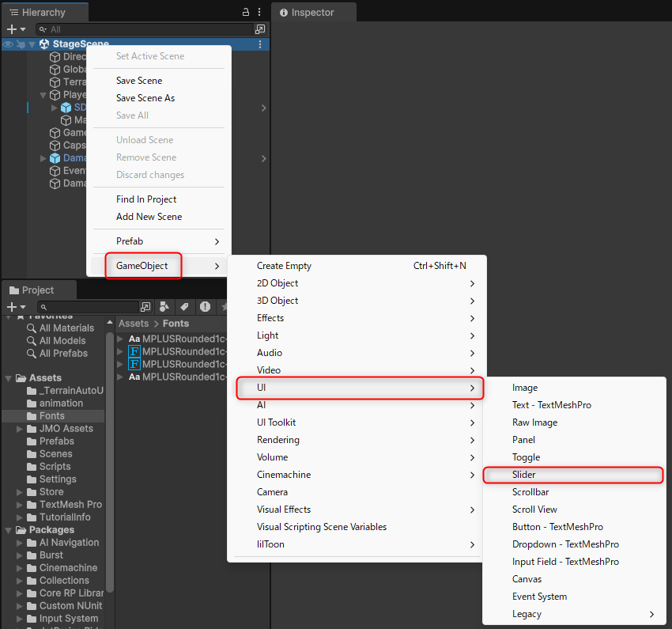Viewport: 672px width, 629px height.
Task: Open the Hierarchy plus create dropdown
Action: coord(16,29)
